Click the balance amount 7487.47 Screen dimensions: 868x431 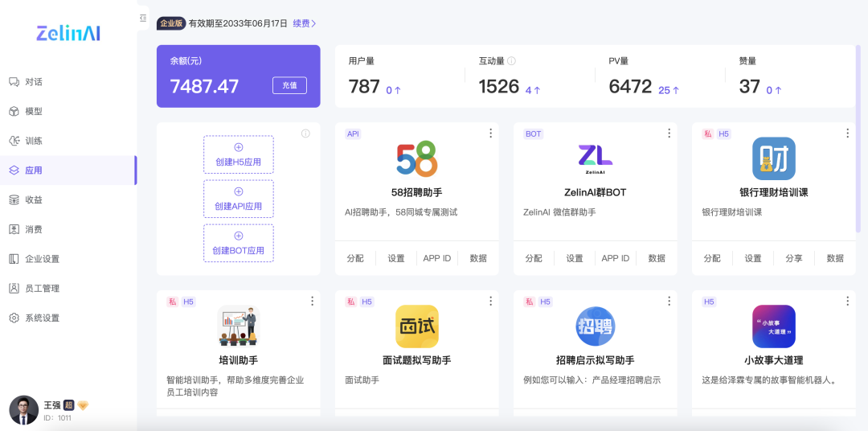pos(204,86)
